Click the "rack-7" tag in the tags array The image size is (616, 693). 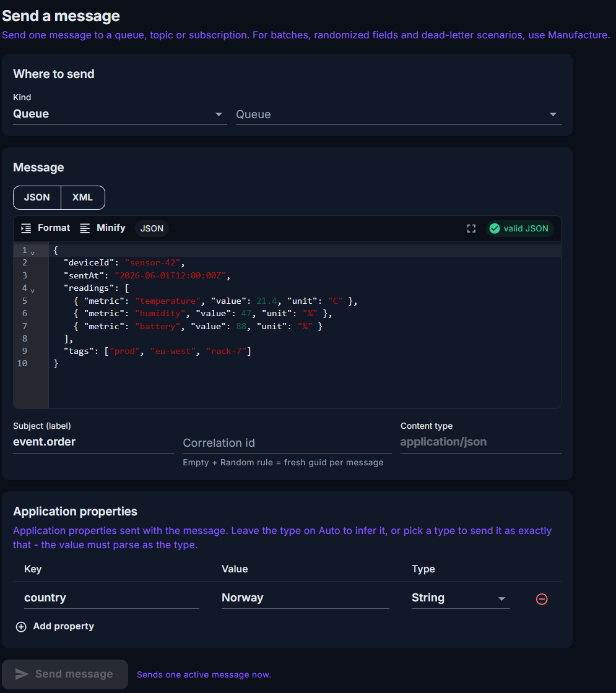pyautogui.click(x=227, y=351)
